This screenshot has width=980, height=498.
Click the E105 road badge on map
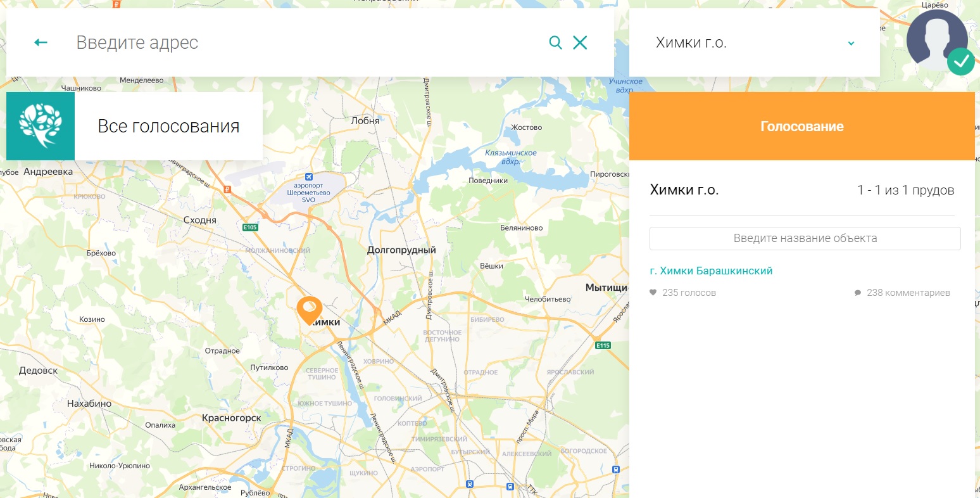pyautogui.click(x=250, y=227)
